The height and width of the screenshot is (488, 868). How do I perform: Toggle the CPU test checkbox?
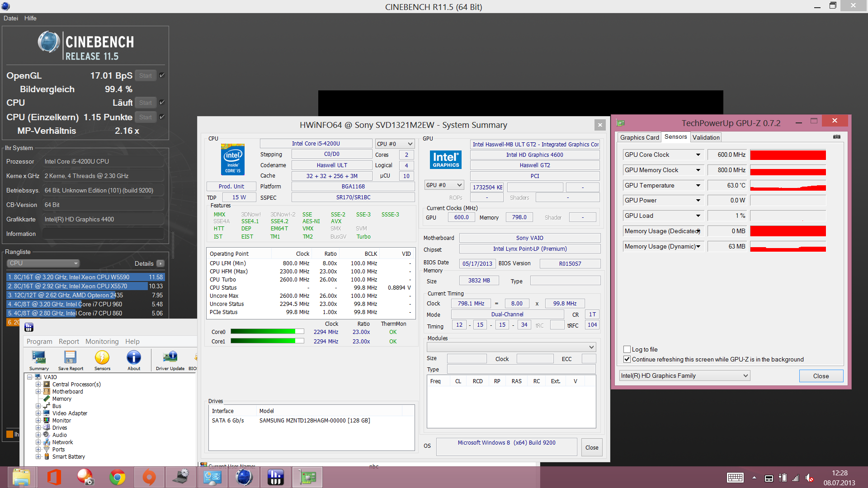click(x=162, y=103)
